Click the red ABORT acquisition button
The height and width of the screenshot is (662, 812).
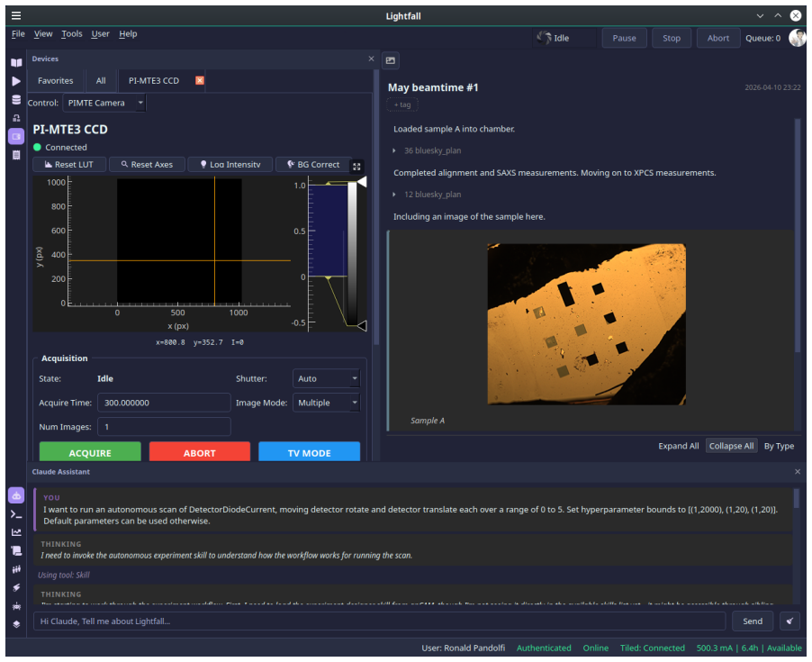tap(199, 452)
